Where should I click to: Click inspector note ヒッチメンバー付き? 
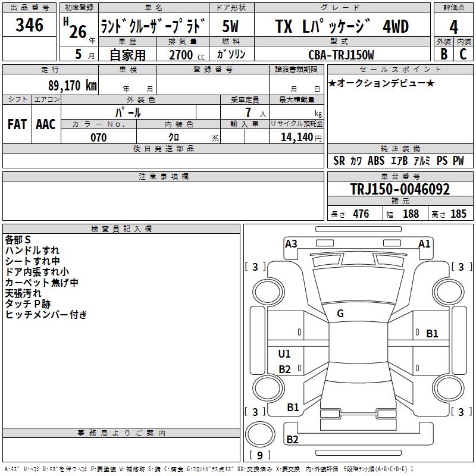[x=46, y=314]
